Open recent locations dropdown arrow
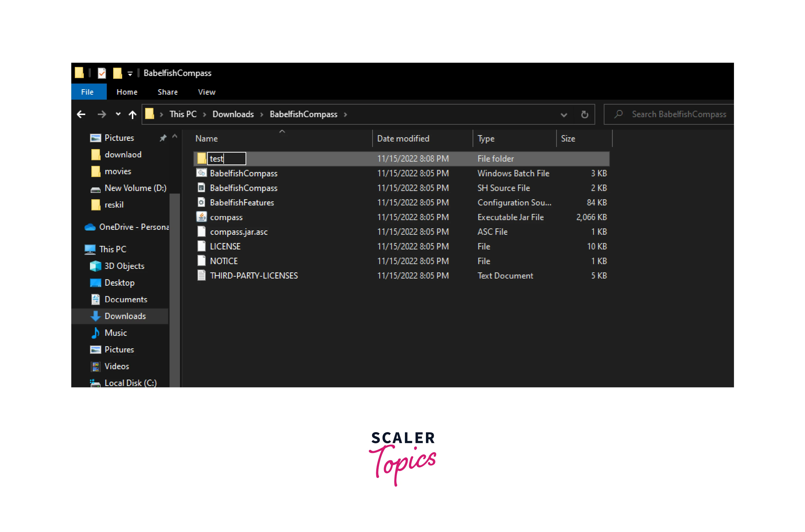 click(x=118, y=114)
